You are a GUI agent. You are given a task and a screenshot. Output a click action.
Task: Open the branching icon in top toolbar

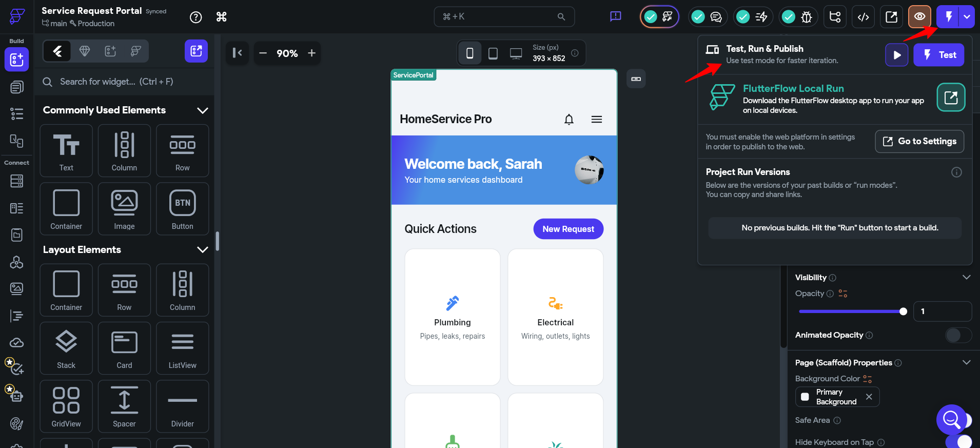835,17
